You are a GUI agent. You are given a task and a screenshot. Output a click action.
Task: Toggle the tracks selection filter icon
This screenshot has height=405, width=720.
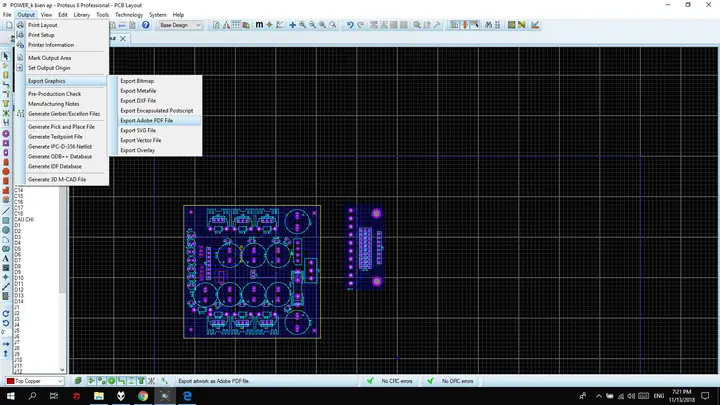pos(121,381)
